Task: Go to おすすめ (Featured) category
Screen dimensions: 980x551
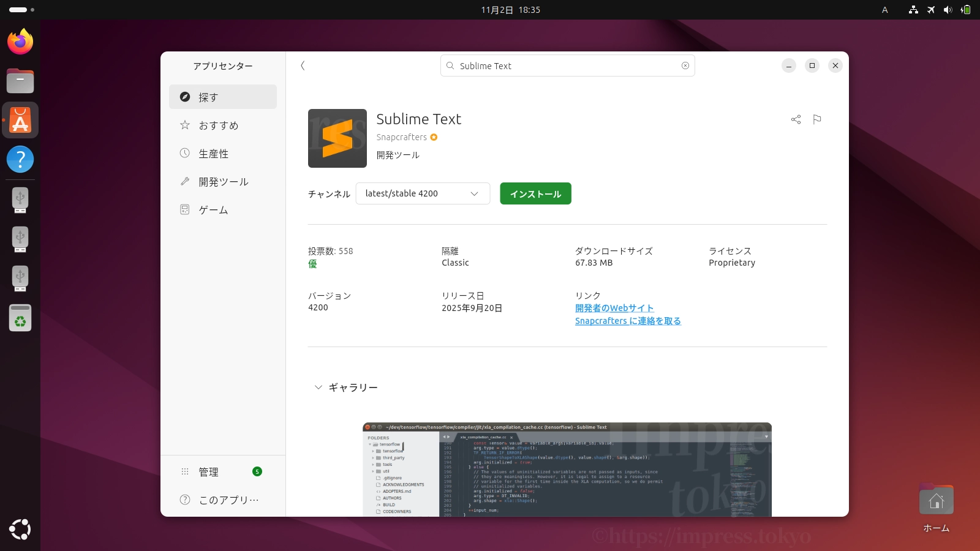Action: point(223,125)
